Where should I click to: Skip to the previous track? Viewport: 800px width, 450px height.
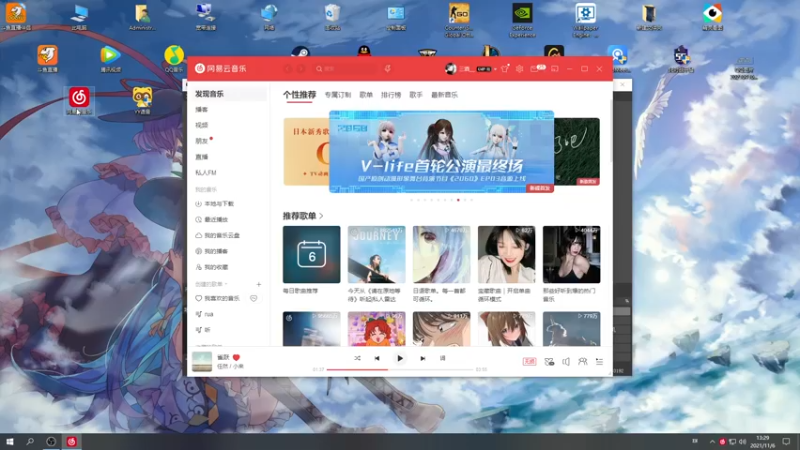coord(377,359)
